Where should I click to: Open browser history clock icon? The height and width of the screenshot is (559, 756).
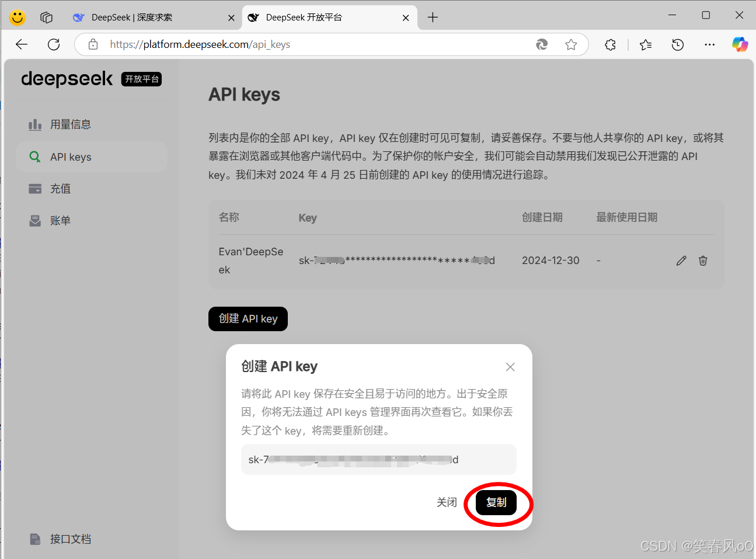coord(678,44)
